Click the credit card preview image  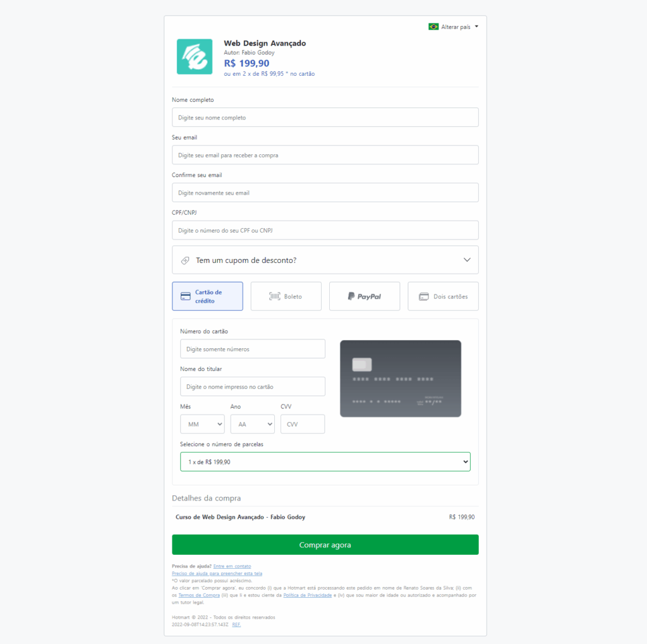pyautogui.click(x=401, y=379)
